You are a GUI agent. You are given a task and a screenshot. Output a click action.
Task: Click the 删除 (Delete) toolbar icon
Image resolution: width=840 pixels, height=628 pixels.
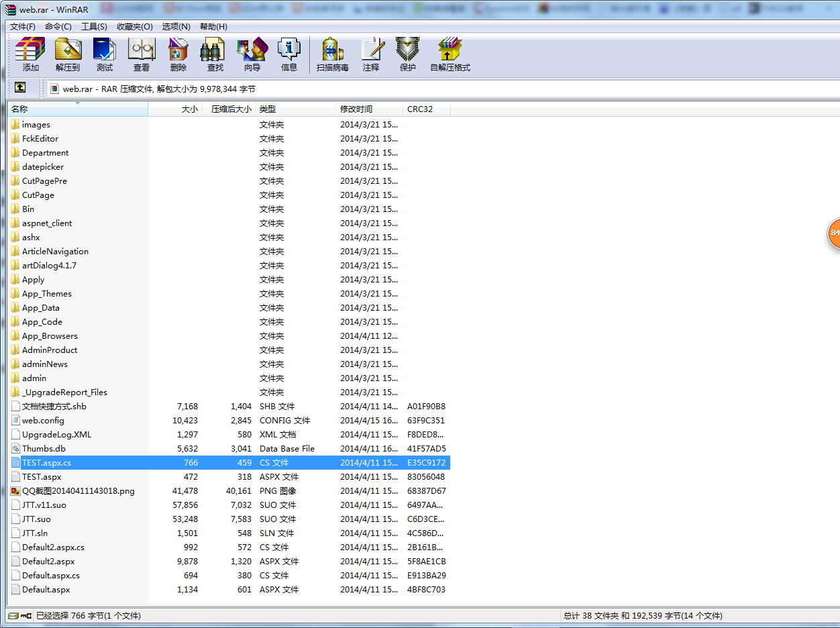[178, 49]
